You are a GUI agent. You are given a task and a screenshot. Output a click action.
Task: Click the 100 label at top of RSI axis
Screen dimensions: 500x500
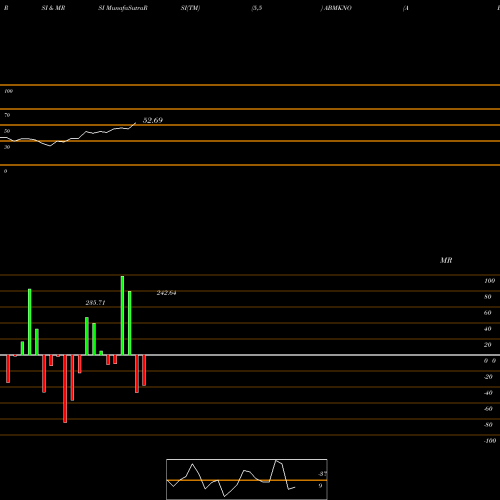click(9, 91)
